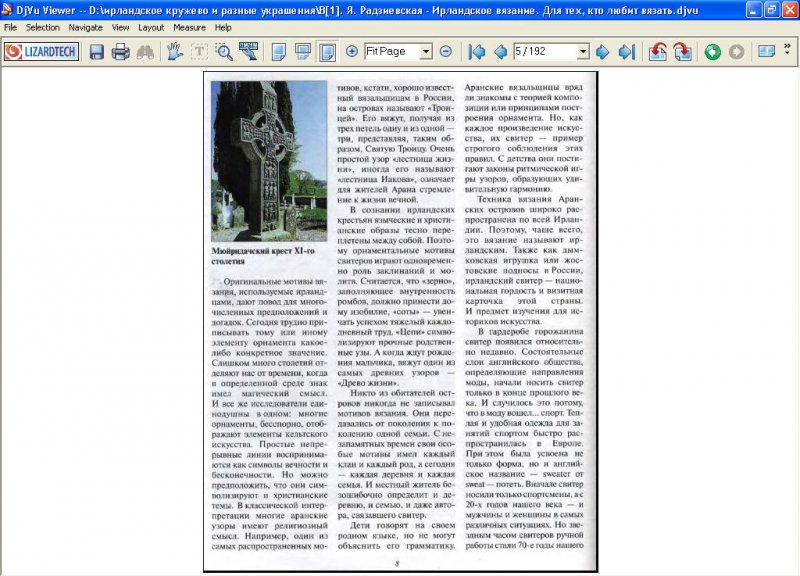Open the Measure menu

189,28
